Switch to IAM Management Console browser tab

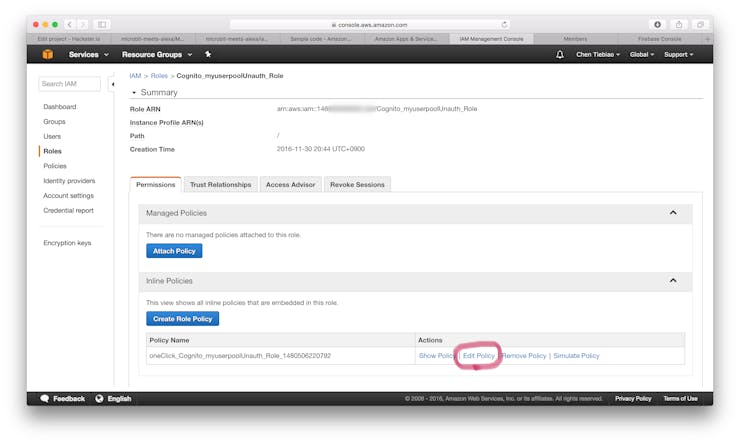(491, 39)
